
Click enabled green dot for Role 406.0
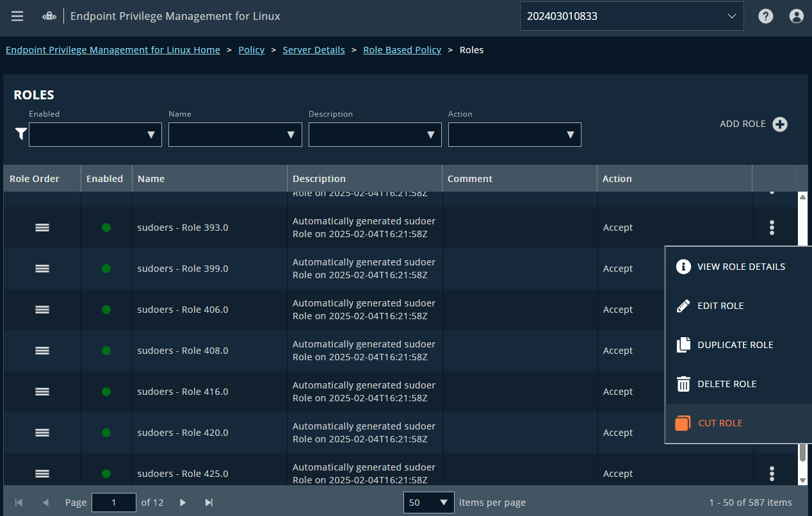106,310
